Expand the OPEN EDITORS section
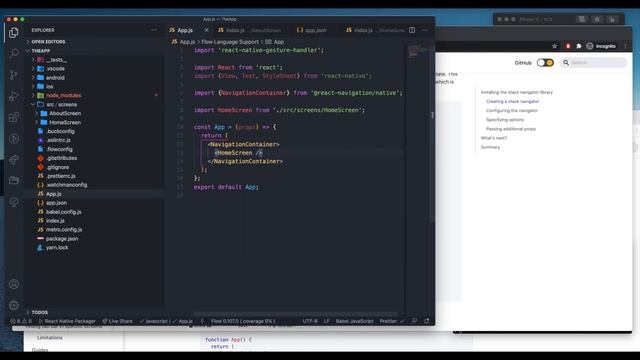This screenshot has height=360, width=640. click(x=48, y=42)
